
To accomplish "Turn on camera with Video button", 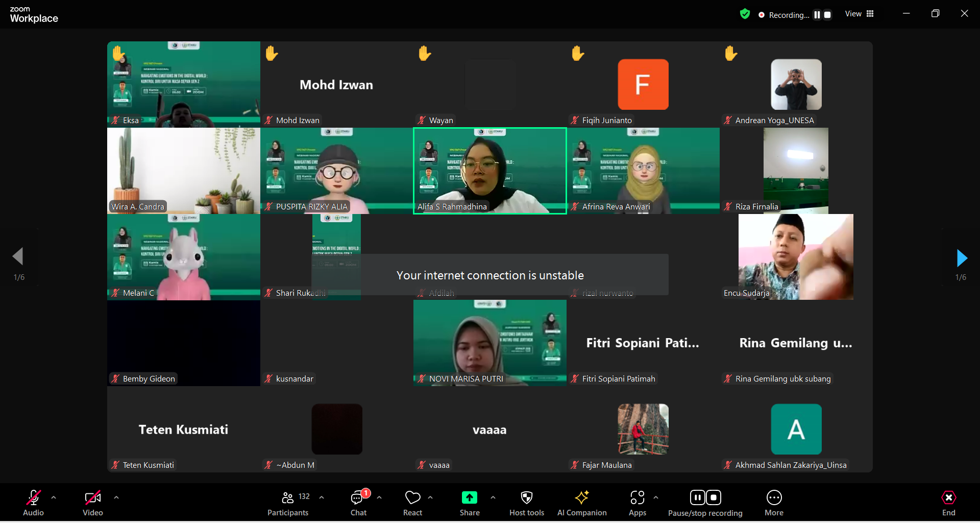I will click(x=93, y=503).
